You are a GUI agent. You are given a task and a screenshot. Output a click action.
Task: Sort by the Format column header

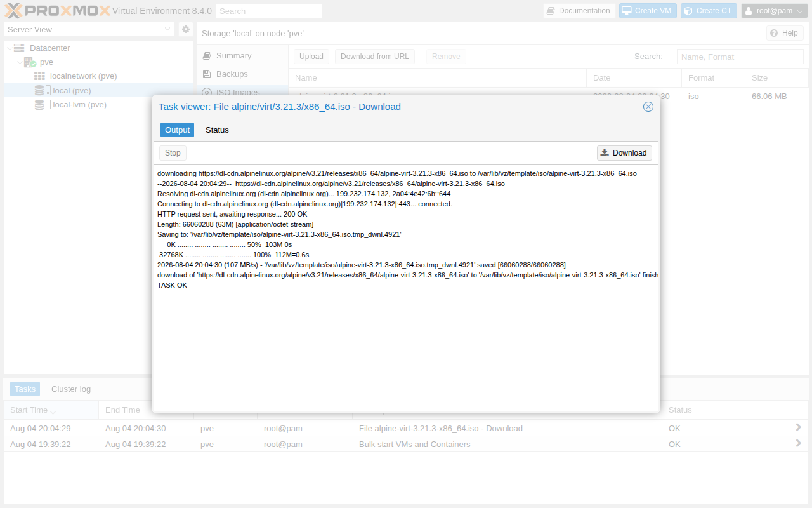(x=713, y=77)
